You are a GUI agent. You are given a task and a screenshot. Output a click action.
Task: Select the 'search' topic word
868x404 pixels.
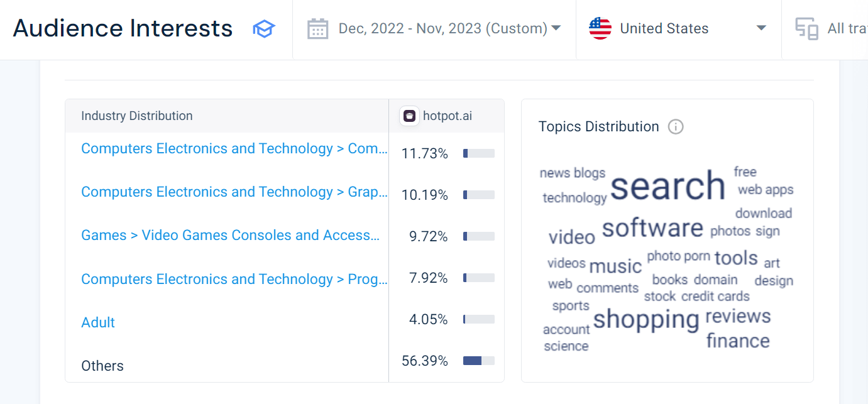tap(667, 186)
